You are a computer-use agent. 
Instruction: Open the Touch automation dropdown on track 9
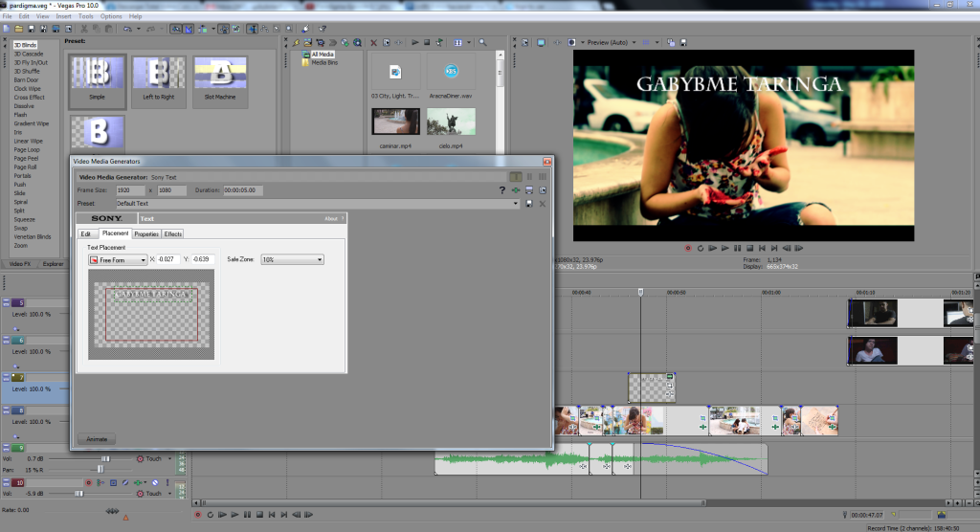[169, 459]
